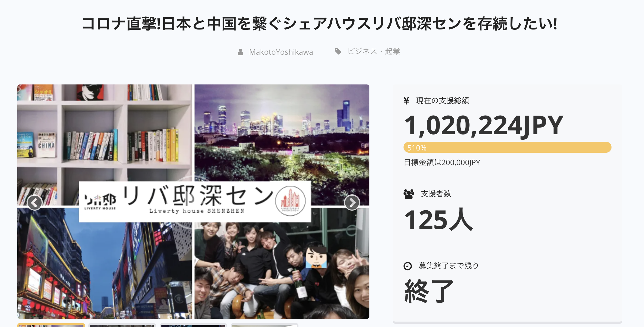The height and width of the screenshot is (327, 644).
Task: Click the previous slide arrow on carousel
Action: [35, 202]
